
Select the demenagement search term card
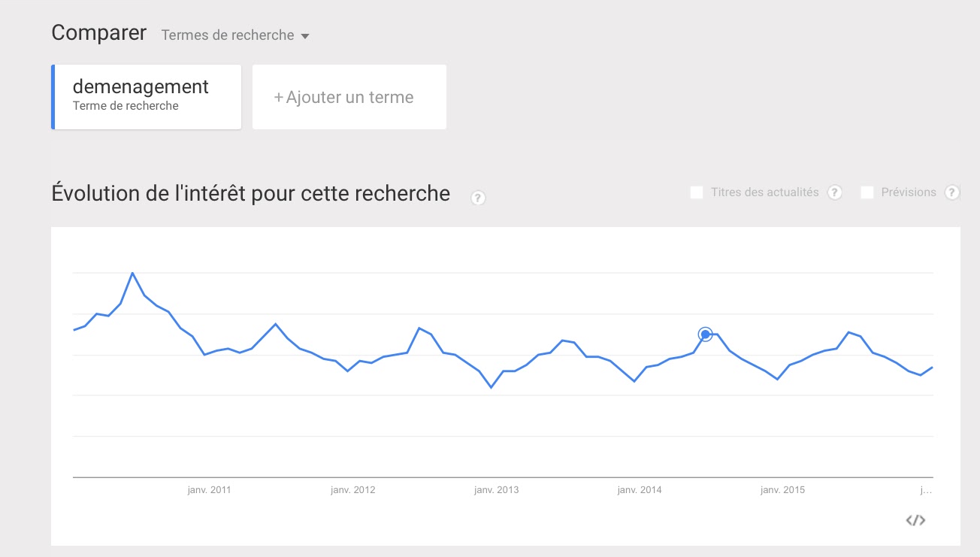(147, 97)
